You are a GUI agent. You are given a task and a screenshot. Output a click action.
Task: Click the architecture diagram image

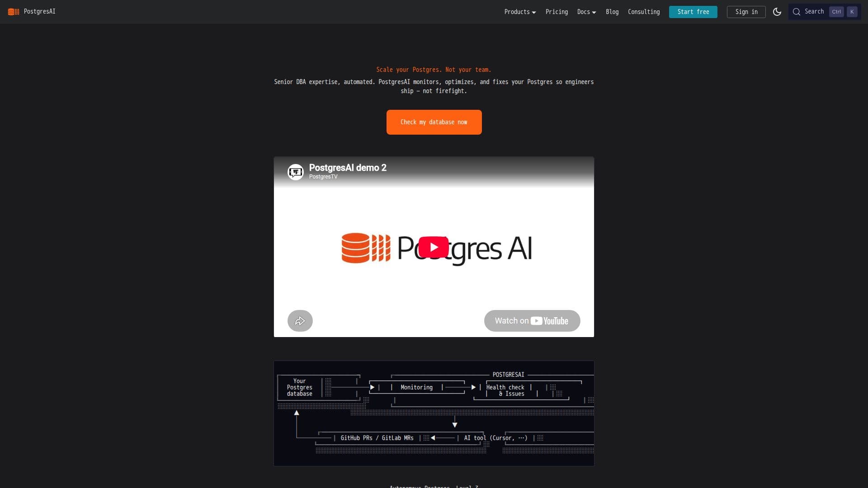pos(434,413)
